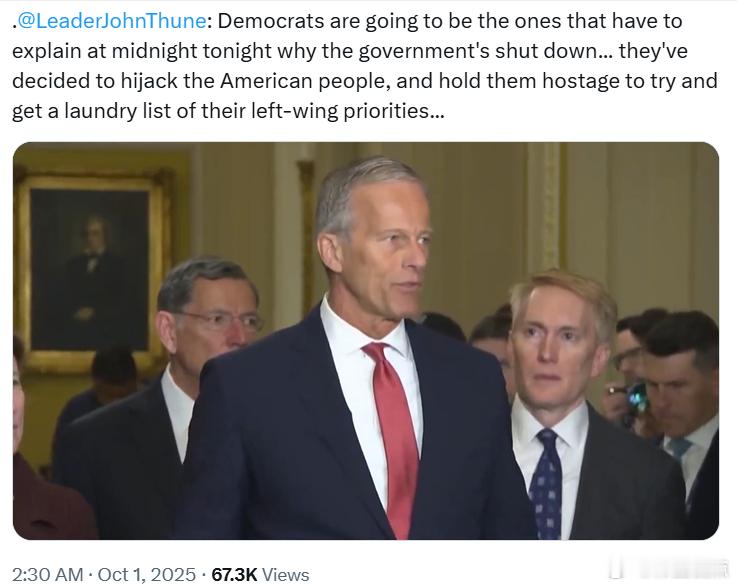This screenshot has width=737, height=587.
Task: Click the tweet text 'hijack the American people'
Action: click(x=253, y=81)
